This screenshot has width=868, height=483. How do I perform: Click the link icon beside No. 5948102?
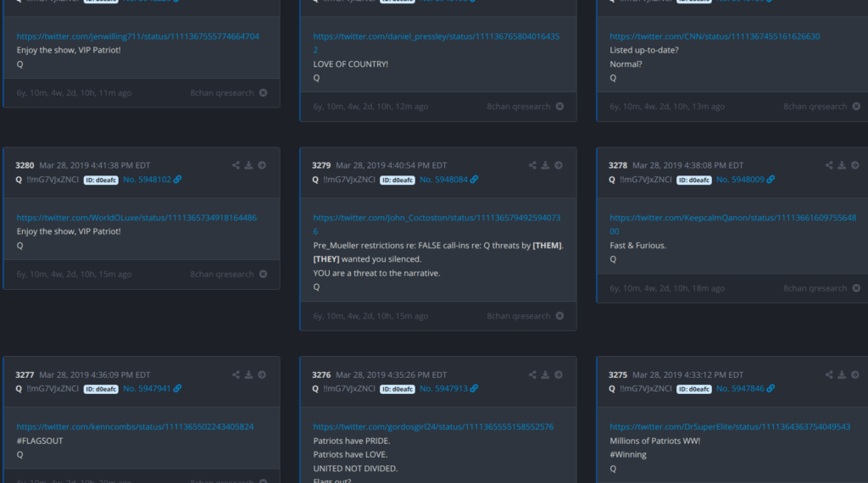click(x=178, y=180)
